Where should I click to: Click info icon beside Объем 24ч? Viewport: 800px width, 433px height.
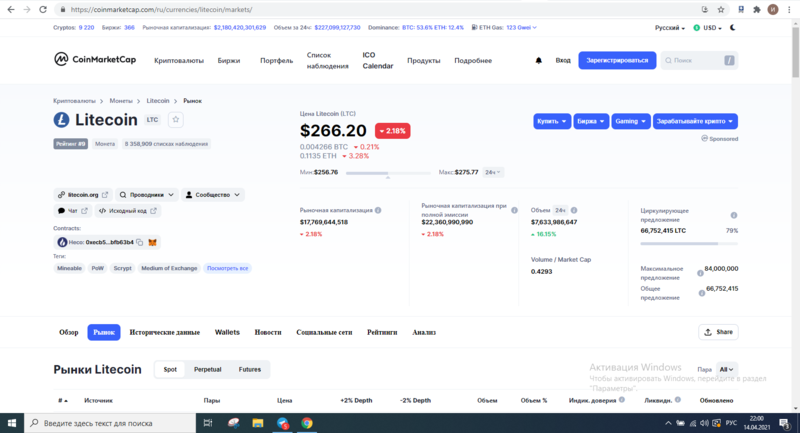pos(574,210)
